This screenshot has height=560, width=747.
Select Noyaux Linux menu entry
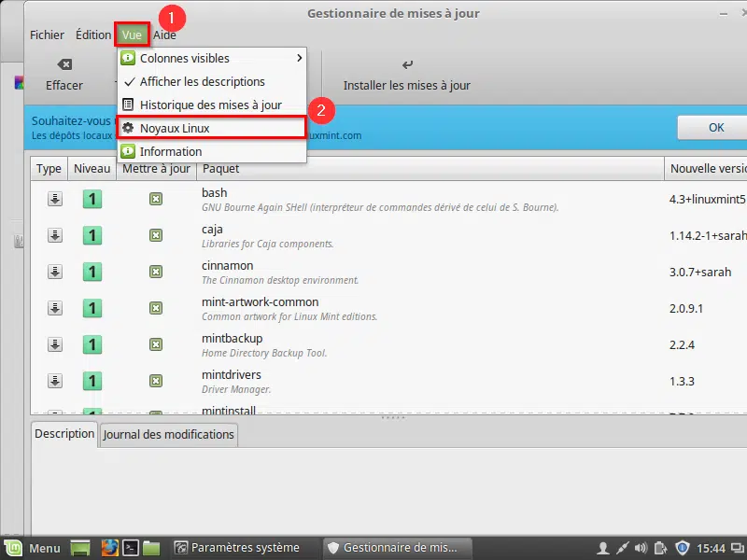click(212, 128)
